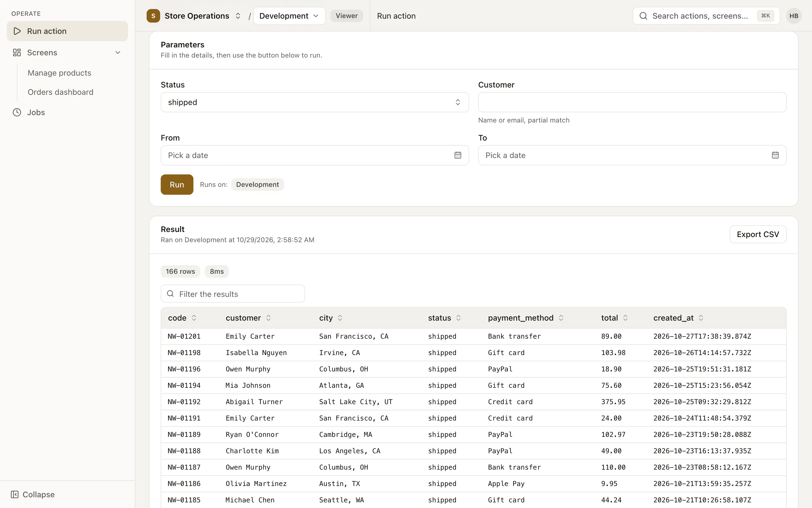Click the Development runs-on badge
Image resolution: width=812 pixels, height=508 pixels.
pos(257,185)
